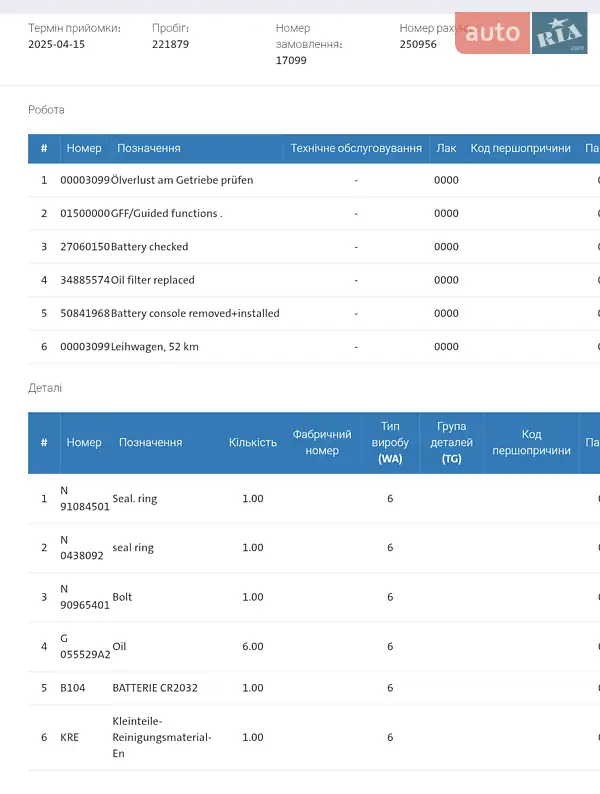Click the Група деталей (TG) header
The height and width of the screenshot is (794, 600).
click(x=452, y=442)
